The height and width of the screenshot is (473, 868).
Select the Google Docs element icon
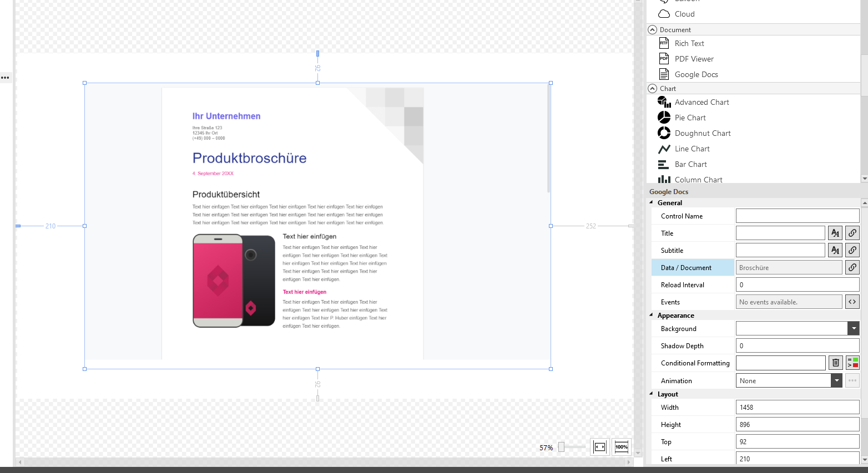point(664,74)
